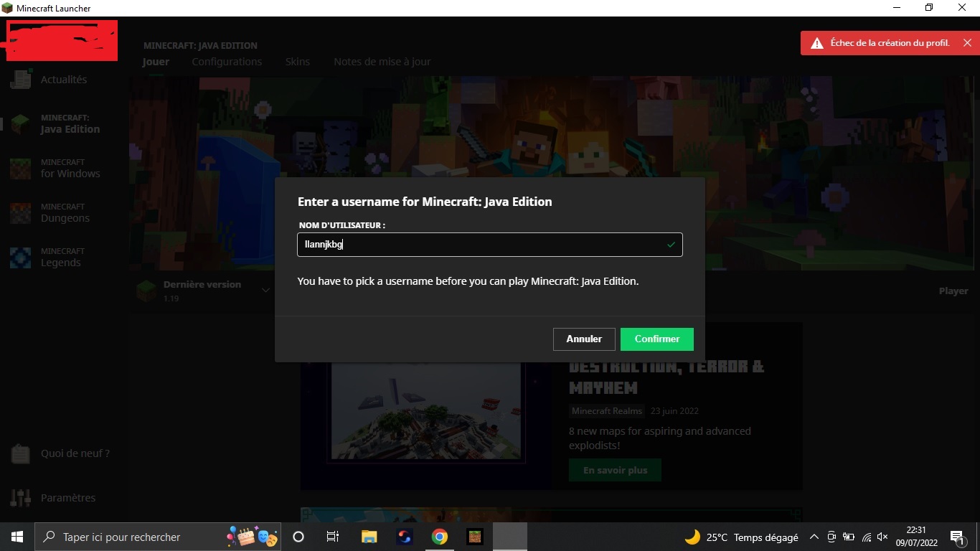Expand the Dernière version dropdown chevron
Image resolution: width=980 pixels, height=551 pixels.
pyautogui.click(x=265, y=291)
